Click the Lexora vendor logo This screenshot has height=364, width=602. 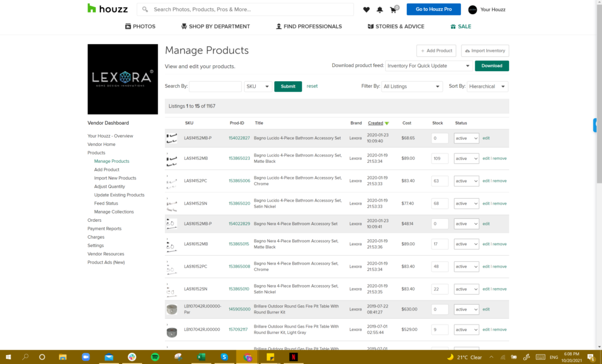click(x=122, y=79)
